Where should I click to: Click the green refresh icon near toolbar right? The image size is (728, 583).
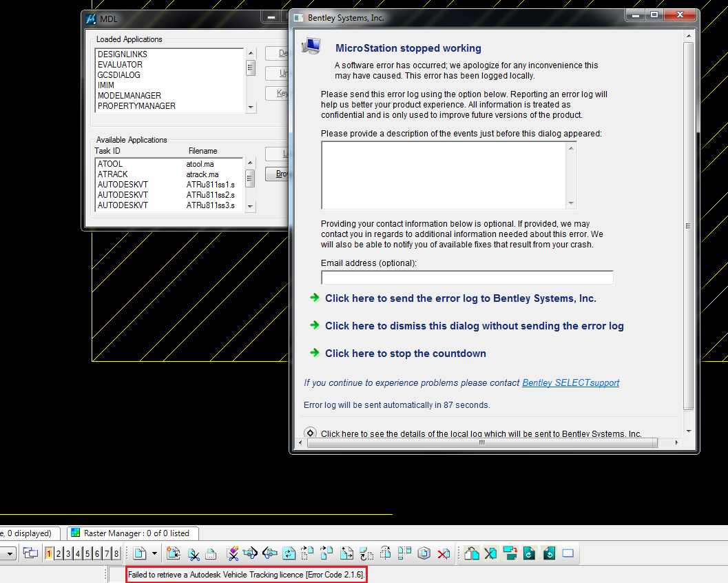click(529, 553)
